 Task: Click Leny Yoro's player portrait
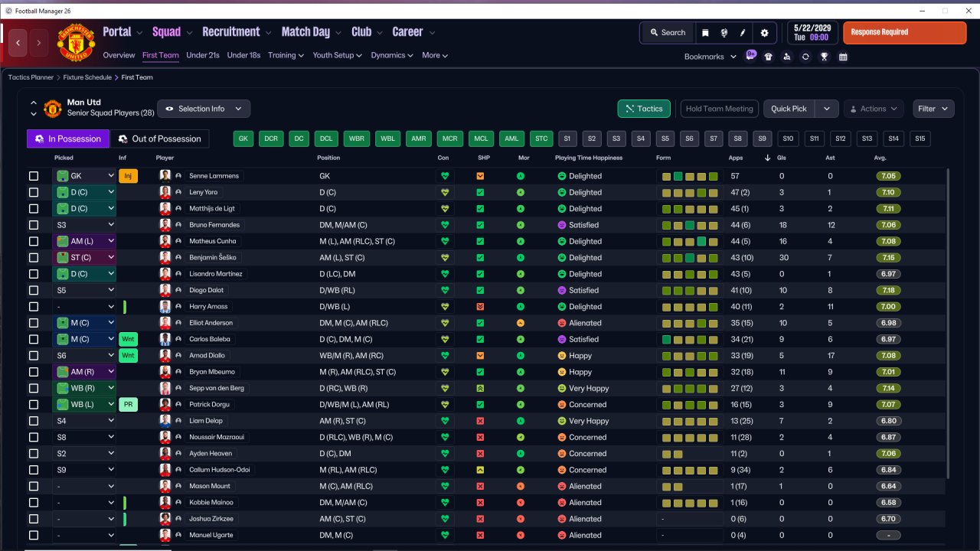(165, 192)
